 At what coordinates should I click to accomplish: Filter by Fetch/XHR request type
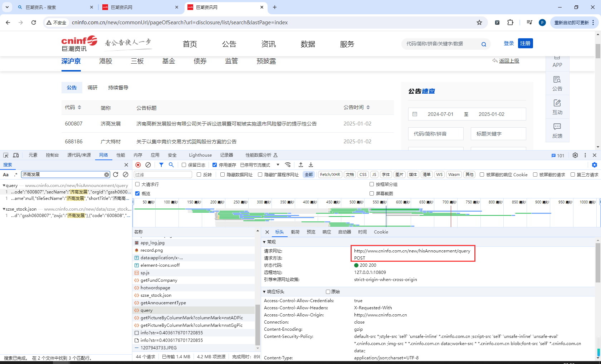point(330,174)
